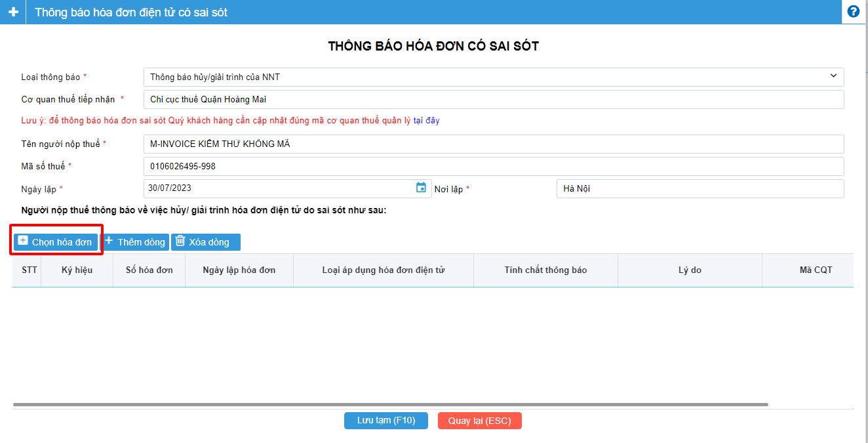Viewport: 868px width, 443px height.
Task: Click Quay lại (ESC) button
Action: tap(480, 421)
